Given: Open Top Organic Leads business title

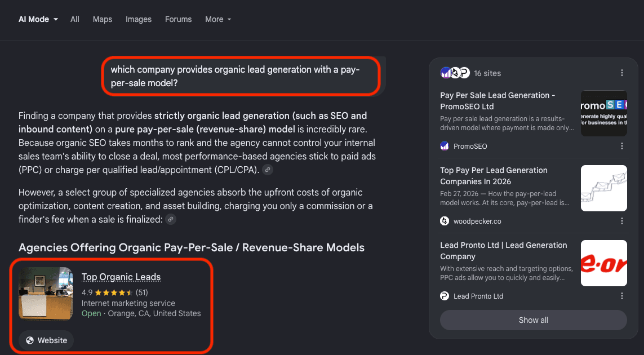Looking at the screenshot, I should (x=121, y=277).
